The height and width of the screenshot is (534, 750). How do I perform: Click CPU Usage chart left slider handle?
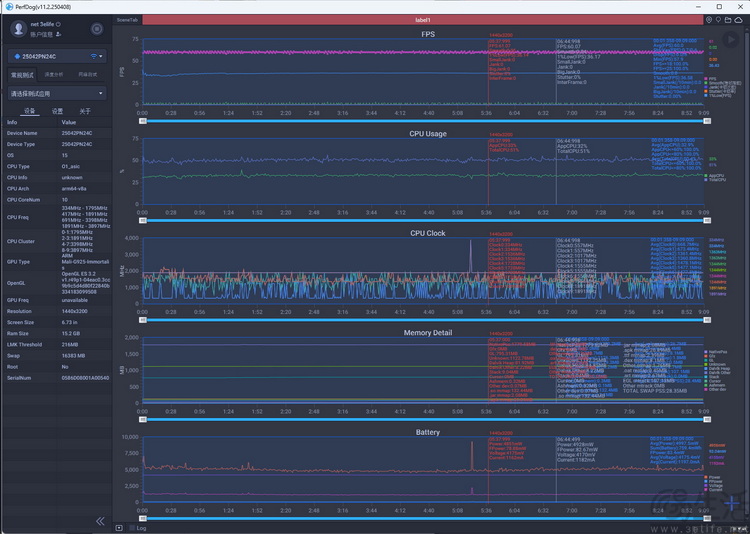pos(143,221)
